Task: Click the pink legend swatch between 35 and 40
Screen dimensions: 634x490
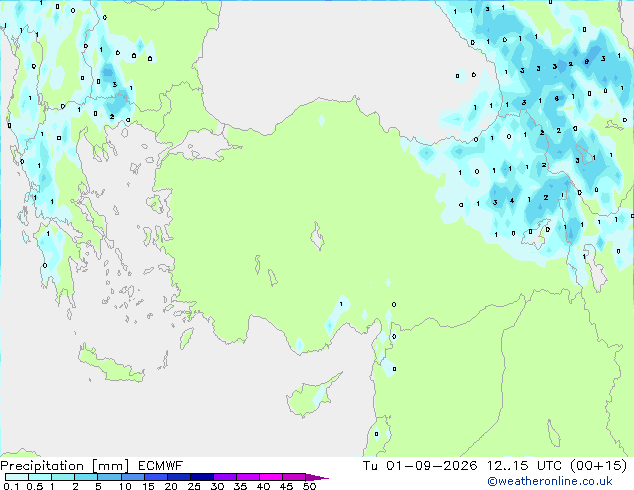Action: coord(248,477)
